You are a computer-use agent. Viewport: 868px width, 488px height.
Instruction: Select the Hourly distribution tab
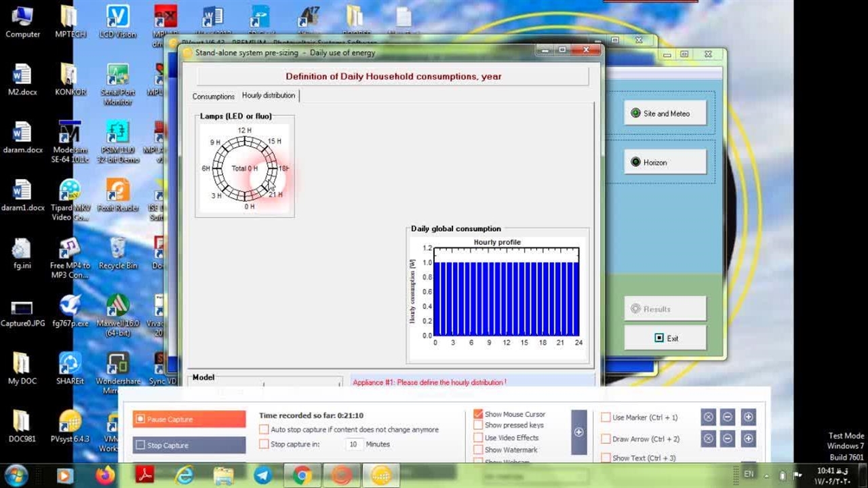point(269,96)
